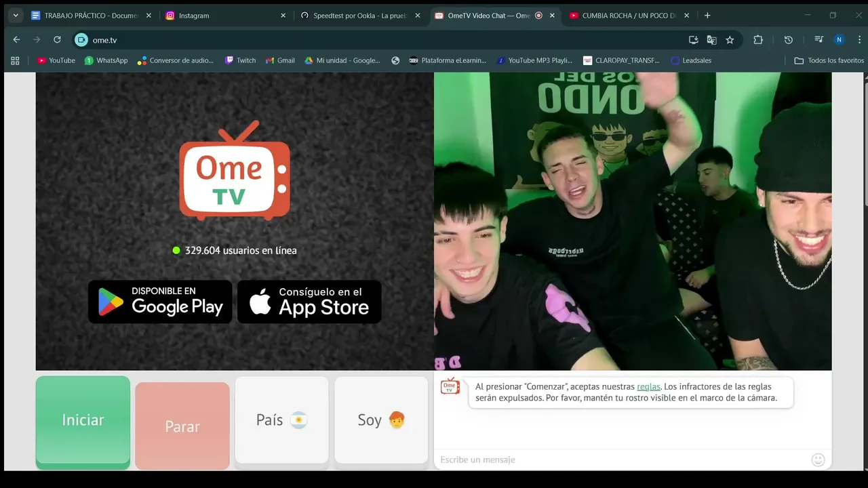Open the globe icon bookmark
Viewport: 868px width, 488px height.
395,60
